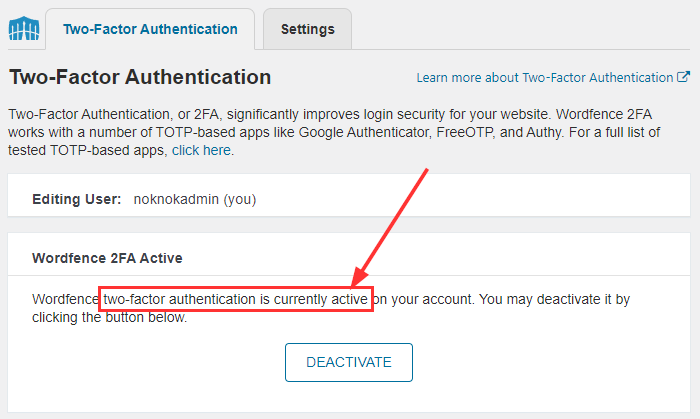Viewport: 700px width, 419px height.
Task: Click the DEACTIVATE button
Action: click(349, 362)
